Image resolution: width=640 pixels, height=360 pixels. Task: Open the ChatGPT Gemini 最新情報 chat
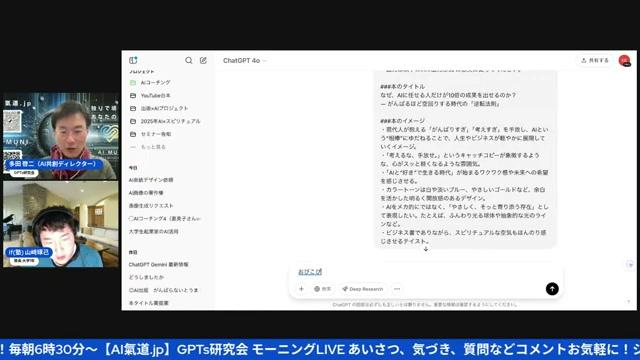click(158, 264)
